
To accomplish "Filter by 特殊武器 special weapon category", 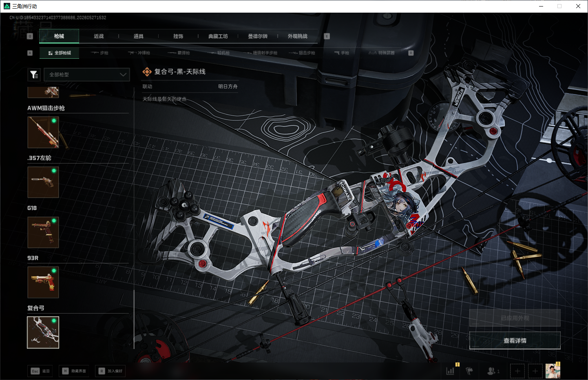I will point(382,53).
